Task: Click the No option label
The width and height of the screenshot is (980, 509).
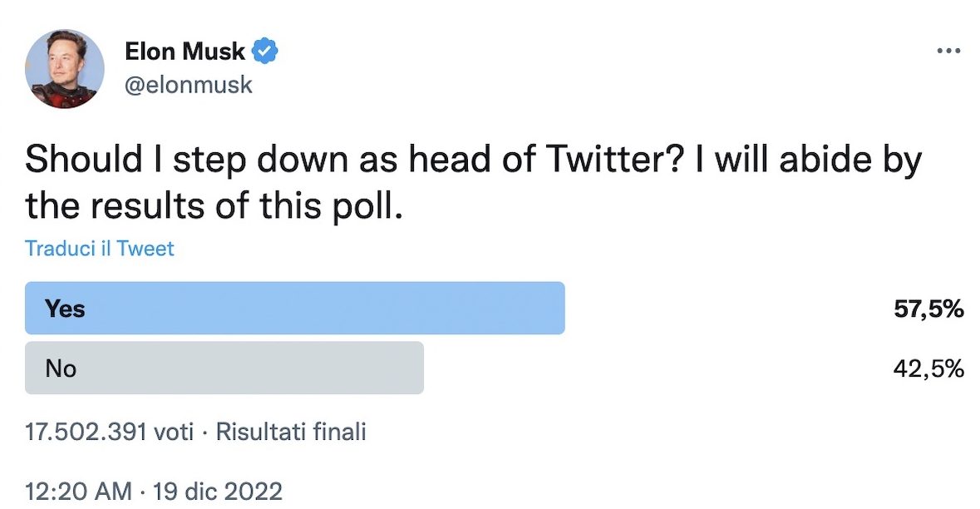Action: [61, 368]
